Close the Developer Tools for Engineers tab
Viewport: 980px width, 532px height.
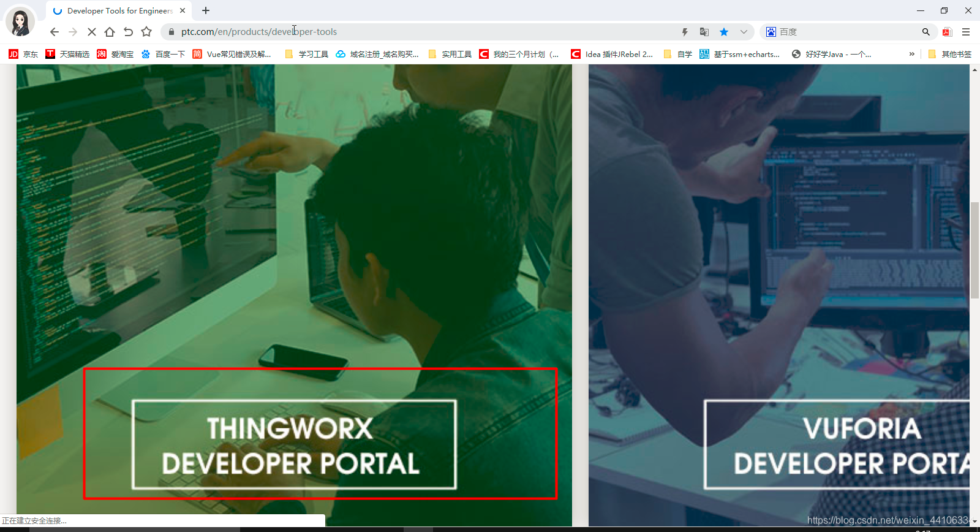(x=183, y=10)
